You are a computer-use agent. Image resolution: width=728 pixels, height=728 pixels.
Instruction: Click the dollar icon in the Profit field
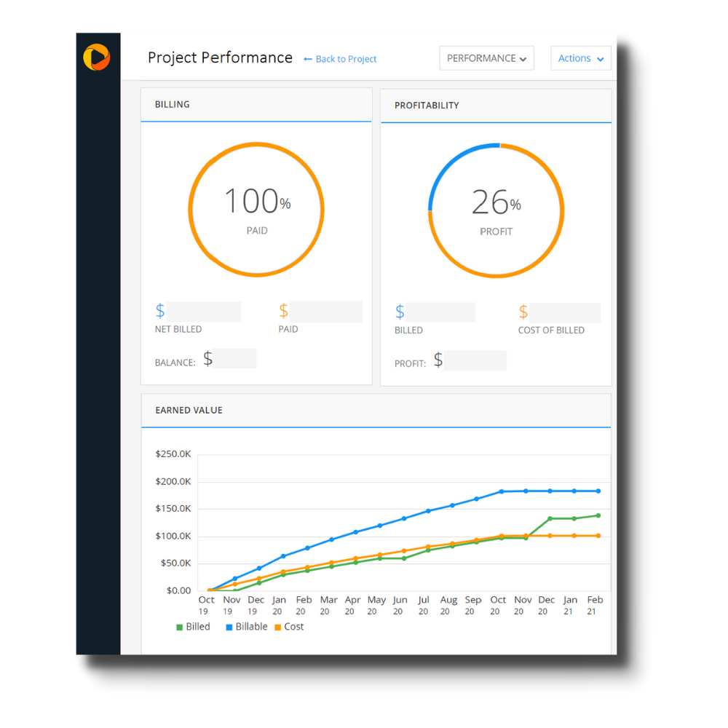(438, 359)
